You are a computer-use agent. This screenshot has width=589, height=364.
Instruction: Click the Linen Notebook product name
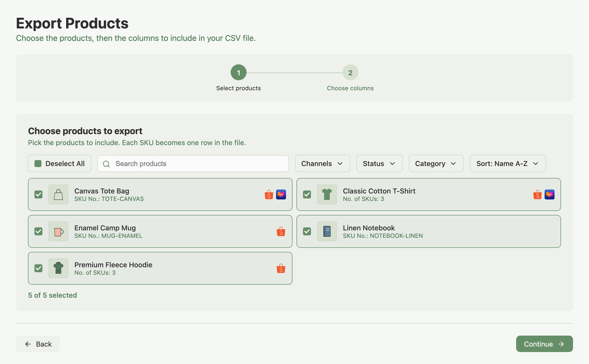pyautogui.click(x=369, y=228)
